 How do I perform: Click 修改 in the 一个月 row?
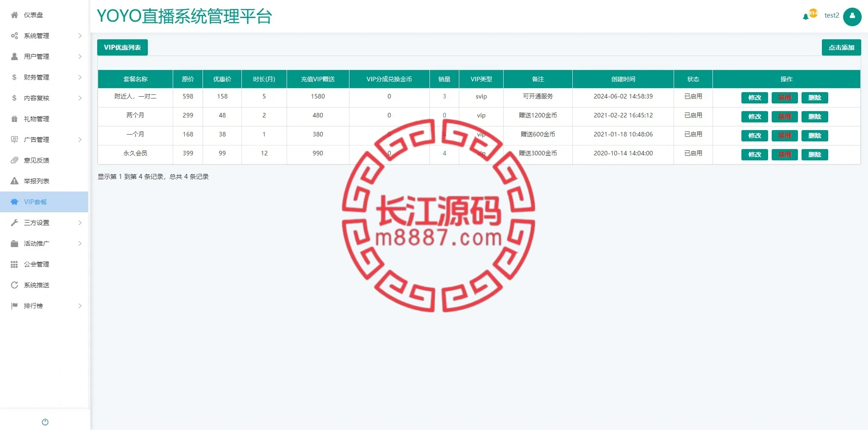pyautogui.click(x=755, y=136)
